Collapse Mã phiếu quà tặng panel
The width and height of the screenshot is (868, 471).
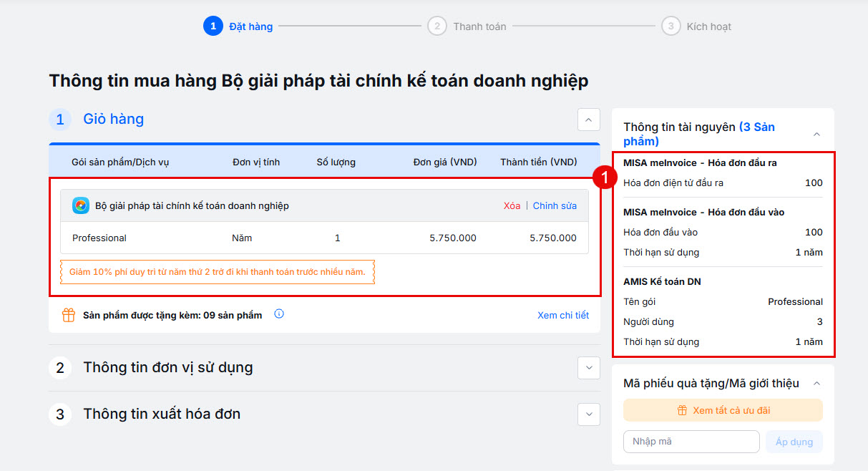[x=816, y=384]
